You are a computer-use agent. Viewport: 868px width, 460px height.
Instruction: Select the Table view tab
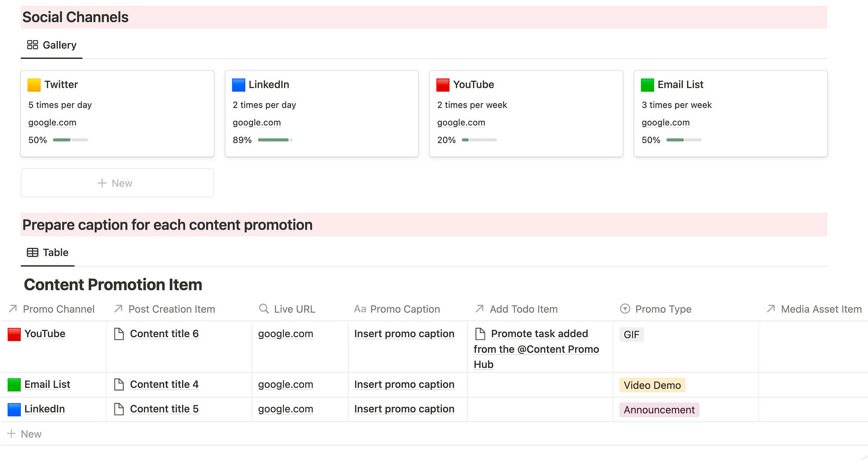click(48, 253)
